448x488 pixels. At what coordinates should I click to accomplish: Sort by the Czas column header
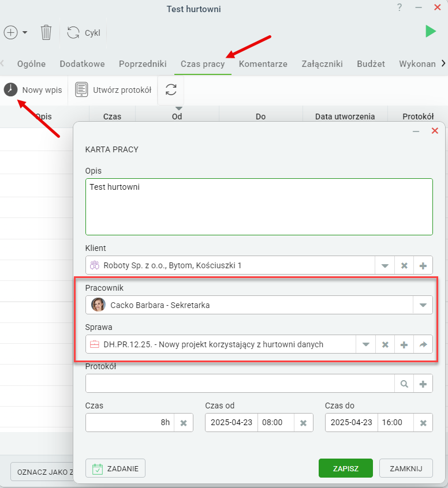point(112,117)
